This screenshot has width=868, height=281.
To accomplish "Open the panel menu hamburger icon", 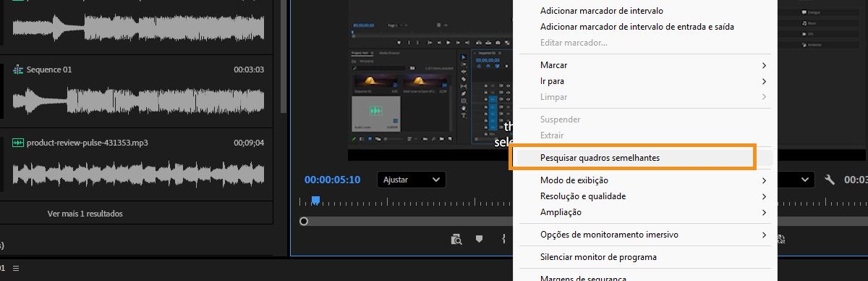I will tap(16, 268).
